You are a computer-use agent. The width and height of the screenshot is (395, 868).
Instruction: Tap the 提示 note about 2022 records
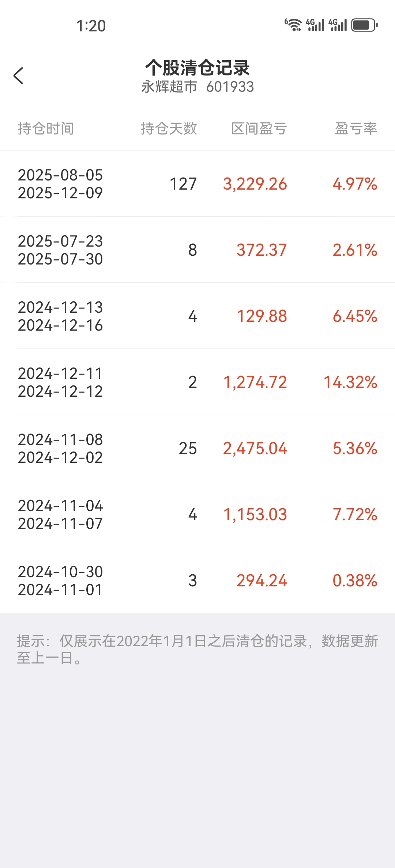click(x=197, y=649)
